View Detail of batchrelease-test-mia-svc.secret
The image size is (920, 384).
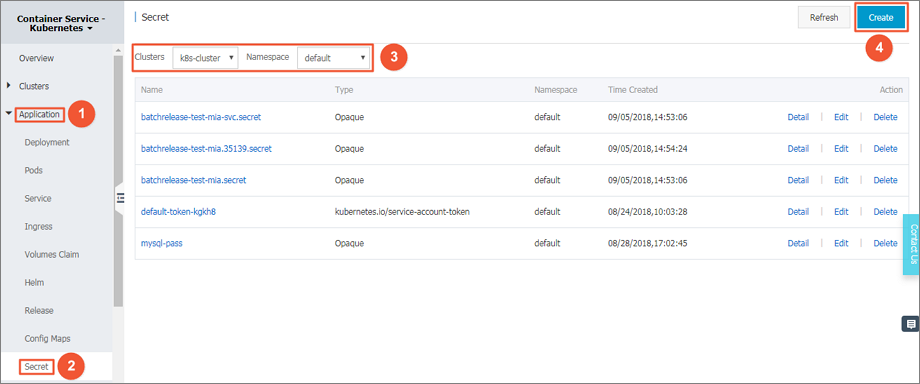point(798,117)
